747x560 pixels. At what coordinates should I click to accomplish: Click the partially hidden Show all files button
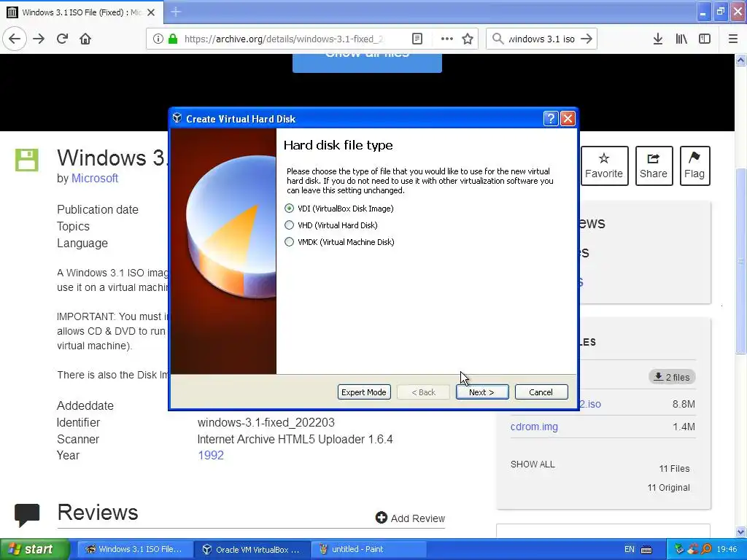(367, 63)
